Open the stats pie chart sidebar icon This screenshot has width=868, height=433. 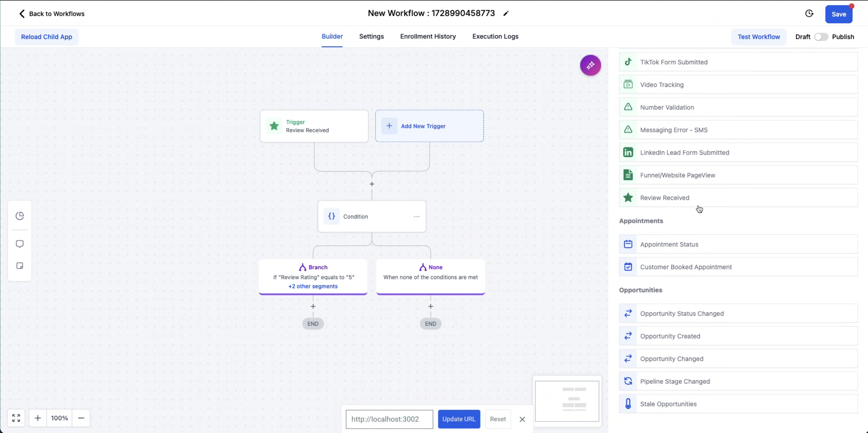click(20, 216)
